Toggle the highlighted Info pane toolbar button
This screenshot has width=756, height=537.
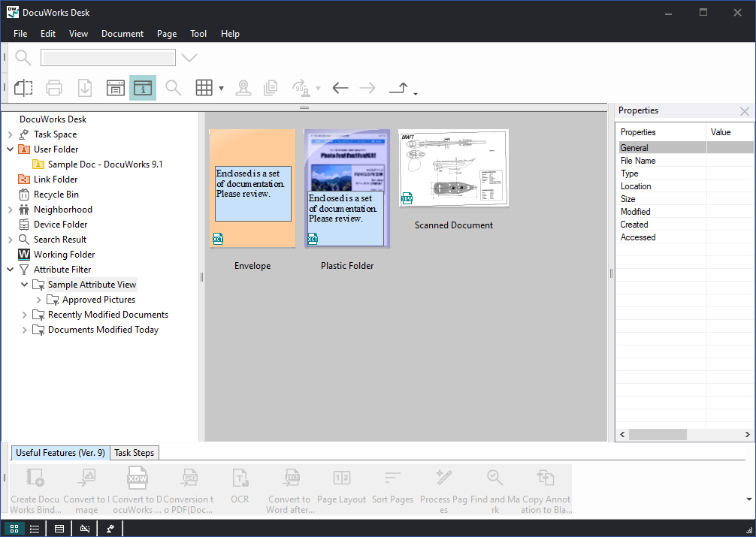(143, 88)
